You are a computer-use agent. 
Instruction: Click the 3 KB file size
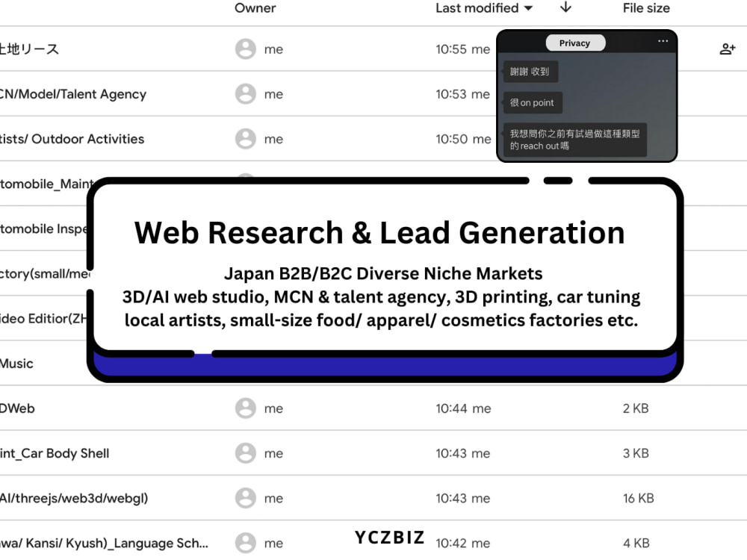[636, 453]
